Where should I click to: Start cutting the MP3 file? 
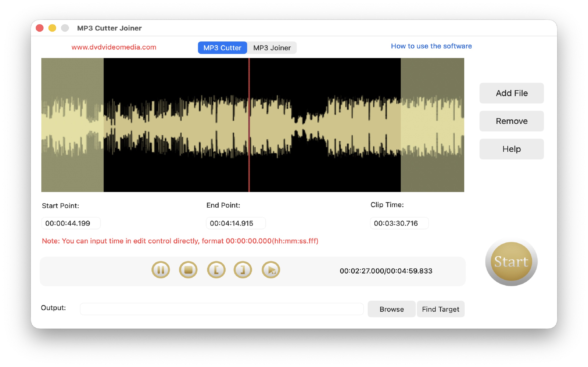511,262
